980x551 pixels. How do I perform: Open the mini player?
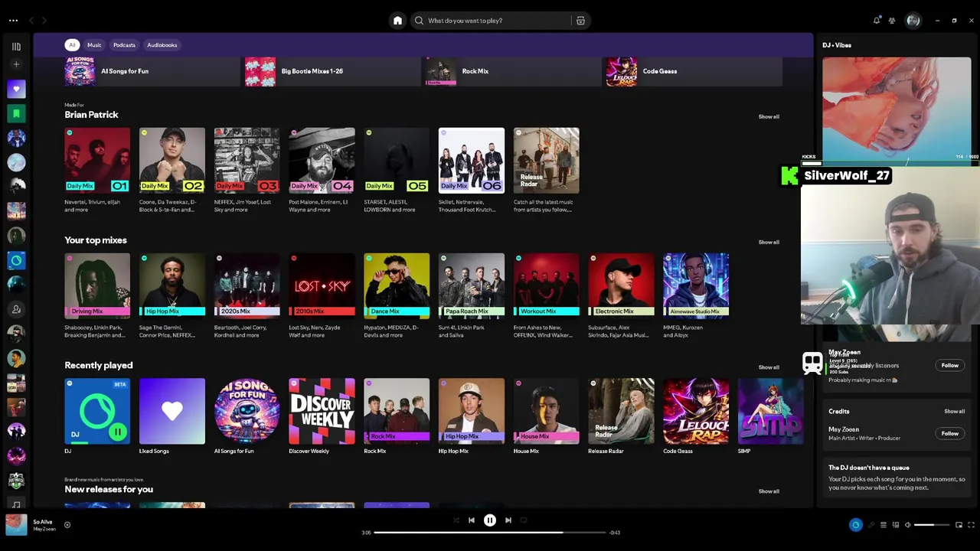pos(959,525)
